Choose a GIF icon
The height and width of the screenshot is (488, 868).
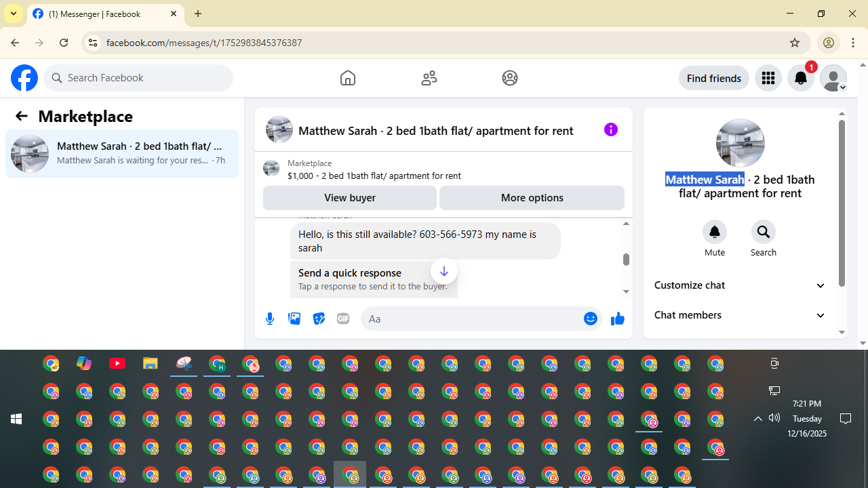[343, 319]
